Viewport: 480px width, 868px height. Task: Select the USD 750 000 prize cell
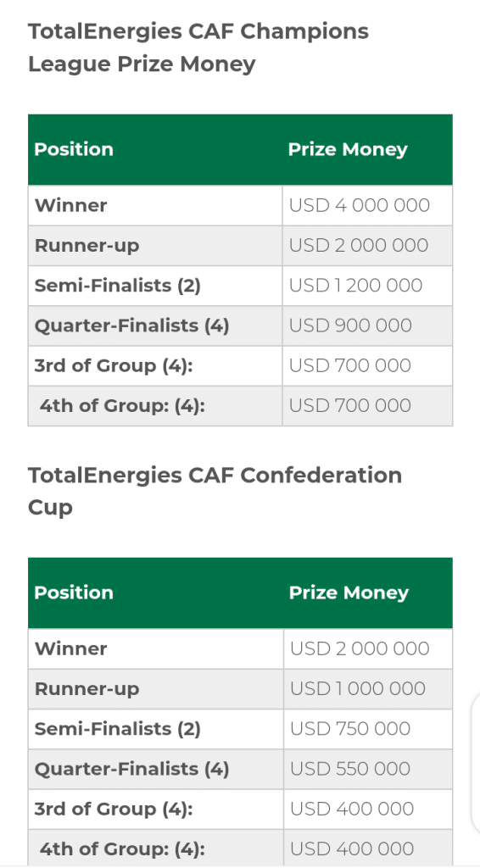click(x=350, y=728)
